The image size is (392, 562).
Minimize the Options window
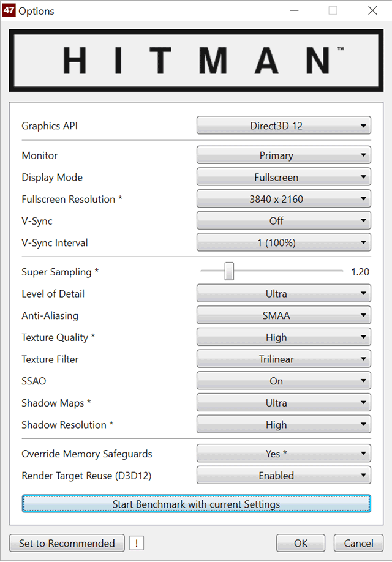tap(295, 10)
